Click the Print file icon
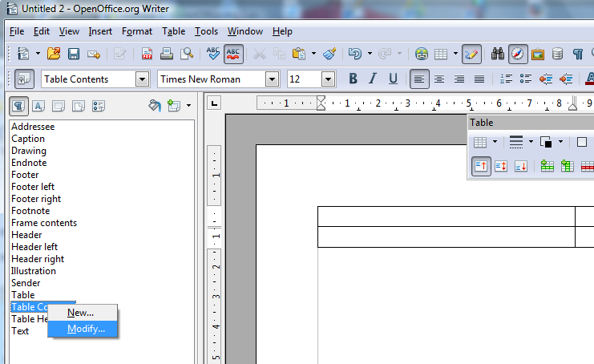The image size is (594, 364). [x=167, y=55]
